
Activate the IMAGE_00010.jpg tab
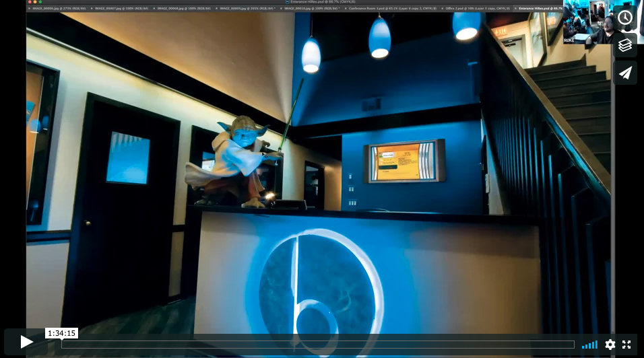click(311, 9)
